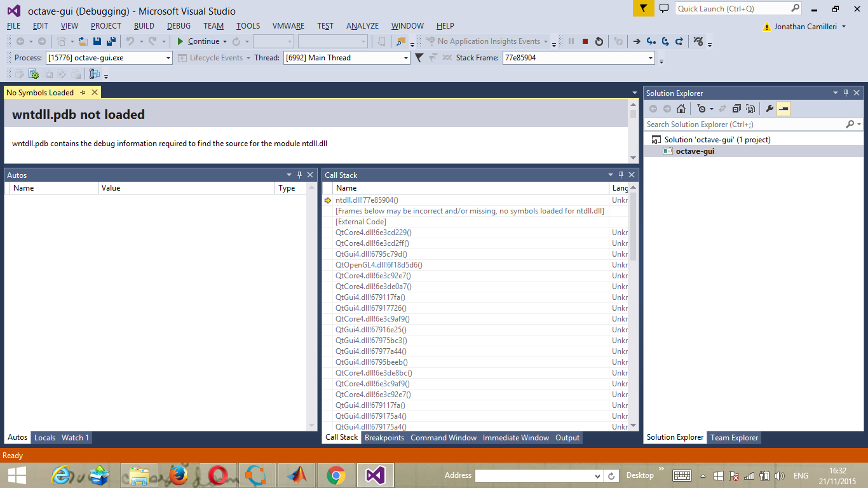Toggle Preview Selected Items in Solution Explorer
Image resolution: width=868 pixels, height=488 pixels.
tap(783, 109)
